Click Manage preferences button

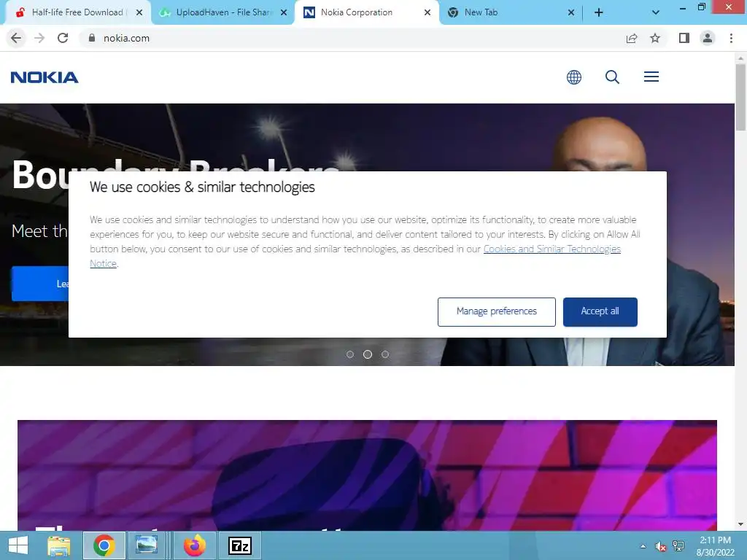click(496, 312)
